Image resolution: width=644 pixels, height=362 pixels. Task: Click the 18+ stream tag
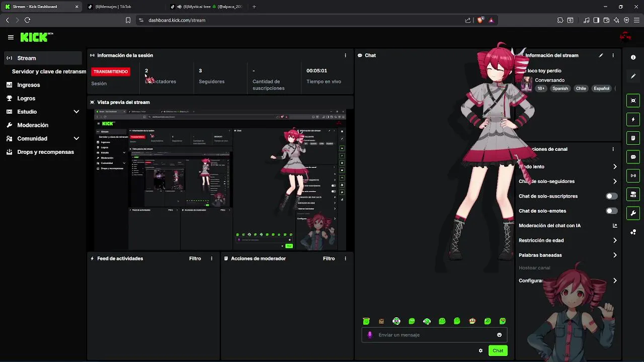(541, 88)
